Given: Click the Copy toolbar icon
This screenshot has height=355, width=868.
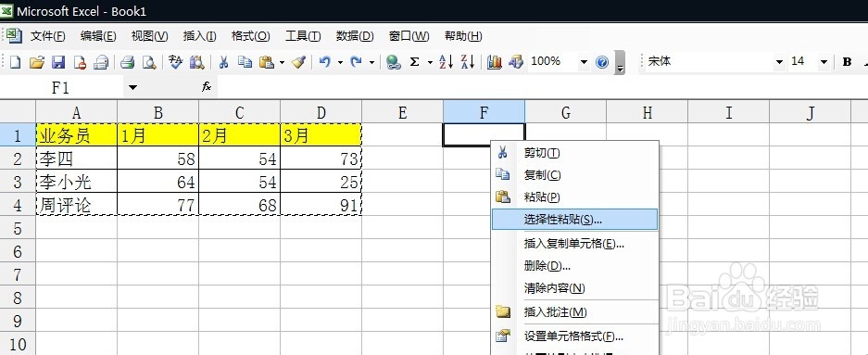Looking at the screenshot, I should pyautogui.click(x=245, y=63).
